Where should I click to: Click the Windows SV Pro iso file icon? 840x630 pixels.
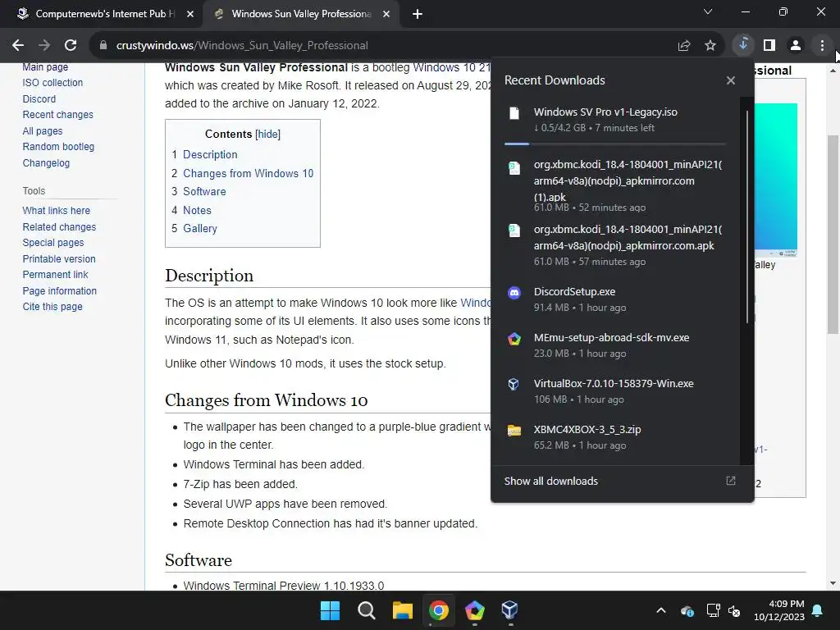click(514, 112)
